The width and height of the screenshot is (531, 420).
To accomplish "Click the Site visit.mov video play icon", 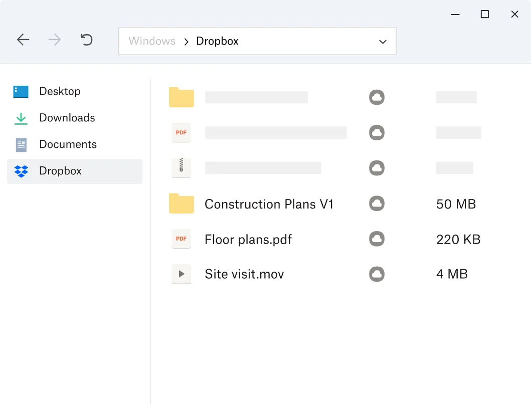I will pyautogui.click(x=181, y=274).
